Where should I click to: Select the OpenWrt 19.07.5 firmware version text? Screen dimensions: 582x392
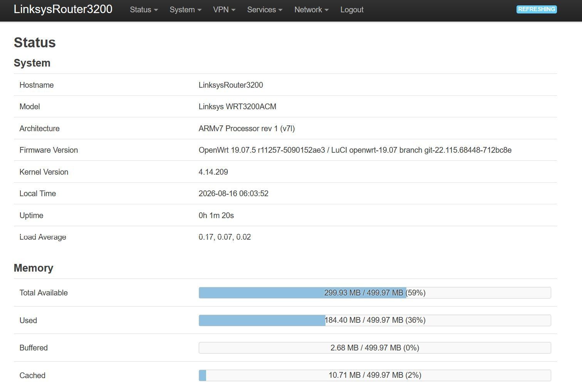[x=355, y=150]
